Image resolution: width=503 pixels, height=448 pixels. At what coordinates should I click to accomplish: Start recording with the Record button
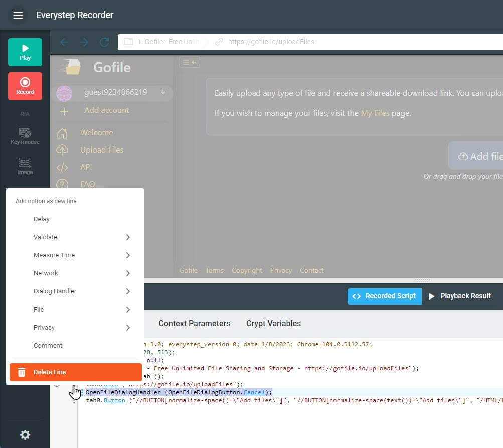pos(25,86)
